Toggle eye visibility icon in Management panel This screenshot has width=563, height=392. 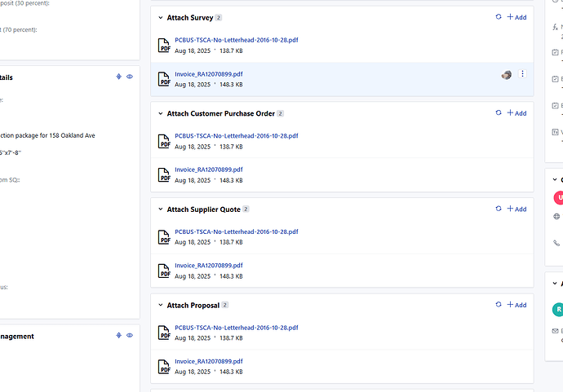(130, 336)
